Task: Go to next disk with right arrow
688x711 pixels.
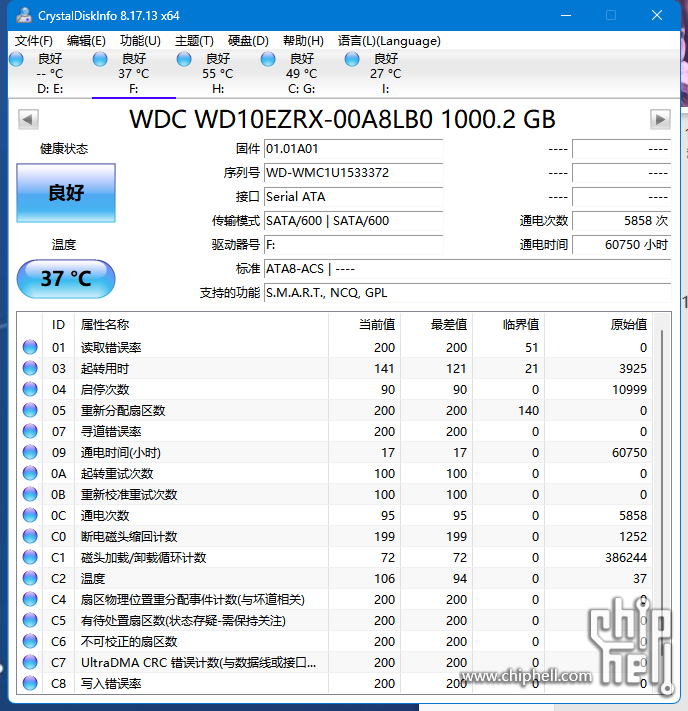Action: 660,119
